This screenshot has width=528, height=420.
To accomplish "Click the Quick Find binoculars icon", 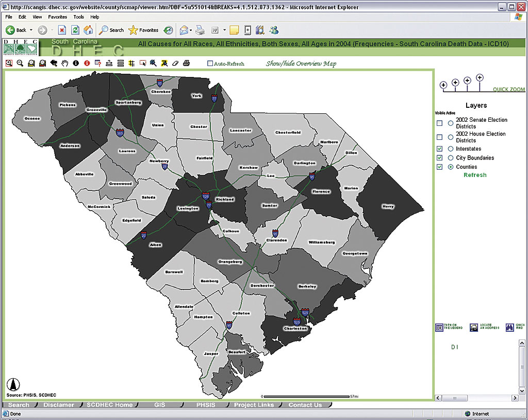I will coord(510,327).
